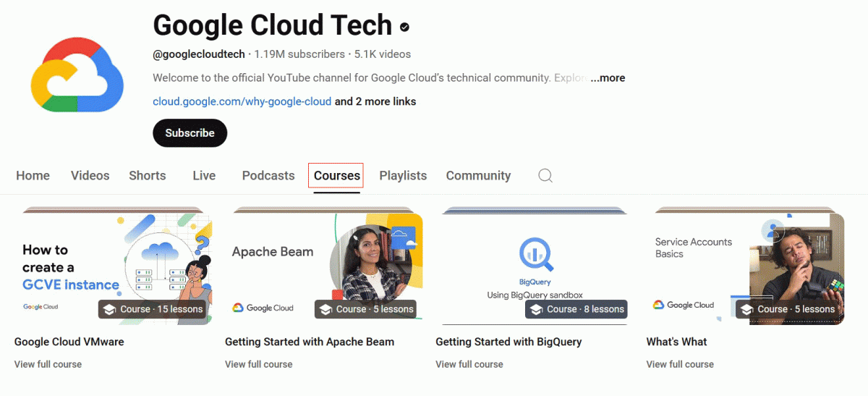This screenshot has width=868, height=396.
Task: Open the 'What's What' course title
Action: [x=676, y=342]
